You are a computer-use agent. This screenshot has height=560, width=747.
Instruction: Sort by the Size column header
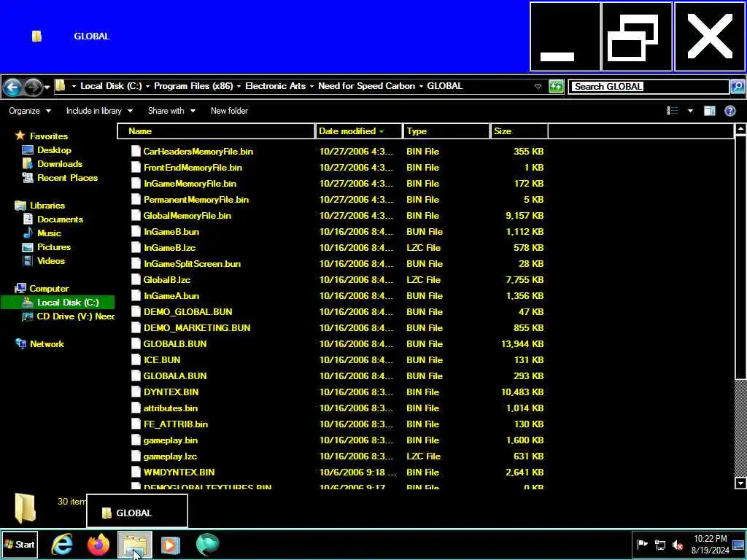[519, 131]
